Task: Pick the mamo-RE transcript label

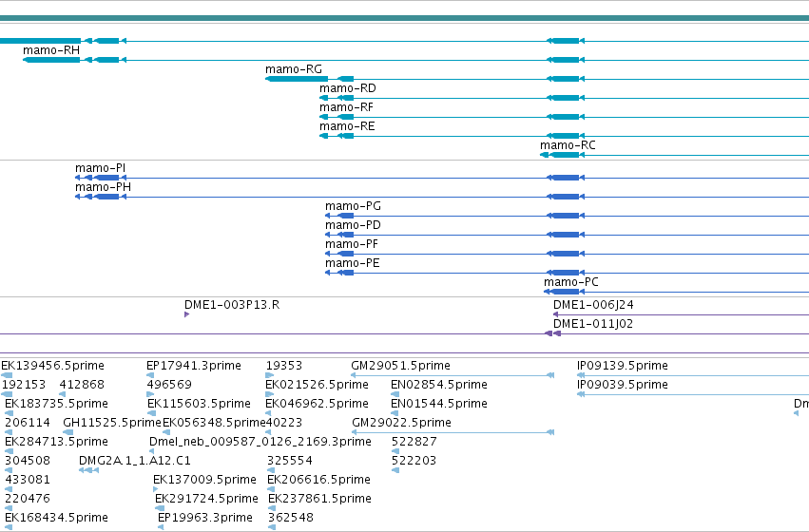Action: pos(347,126)
